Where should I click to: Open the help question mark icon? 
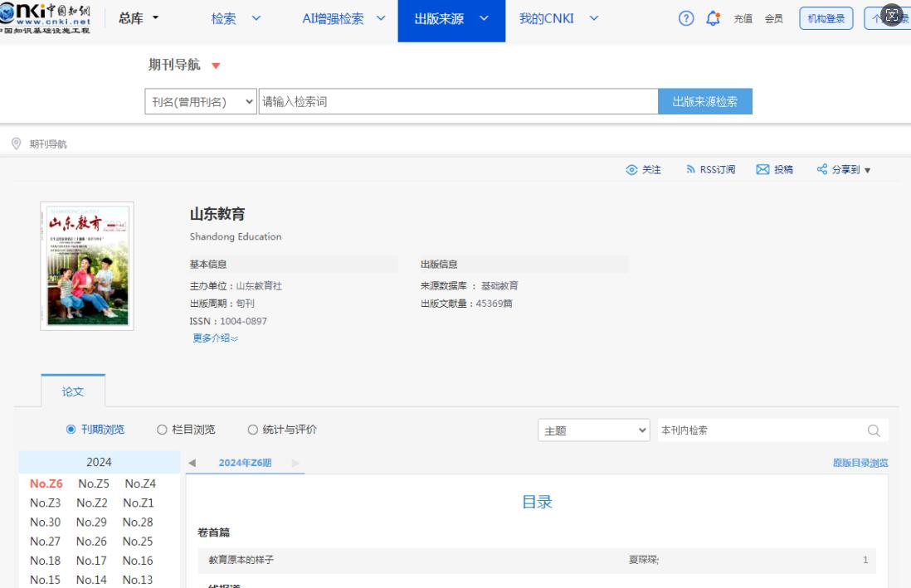coord(686,18)
